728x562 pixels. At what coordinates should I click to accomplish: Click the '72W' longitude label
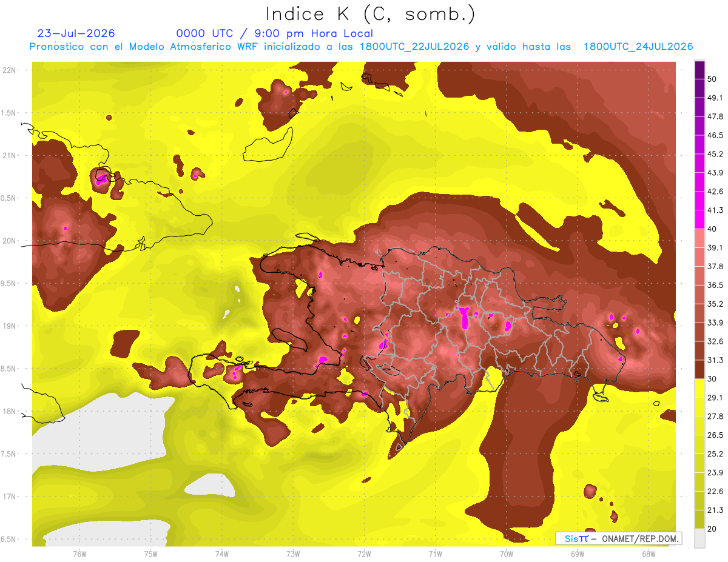click(x=364, y=554)
